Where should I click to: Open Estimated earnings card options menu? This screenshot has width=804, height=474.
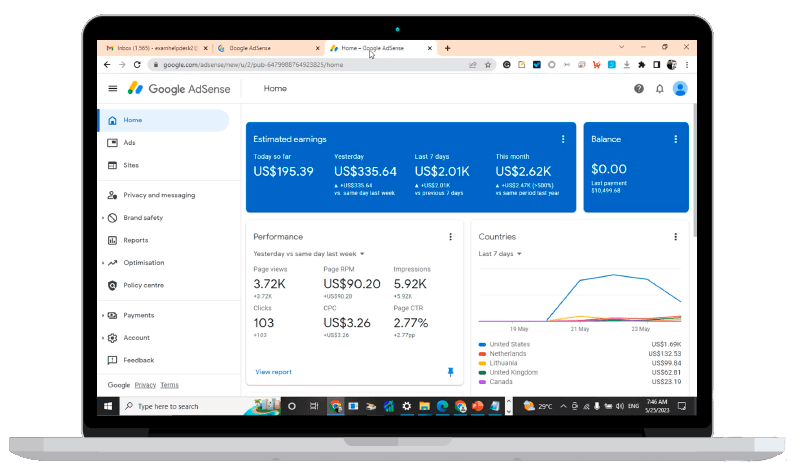pos(563,139)
